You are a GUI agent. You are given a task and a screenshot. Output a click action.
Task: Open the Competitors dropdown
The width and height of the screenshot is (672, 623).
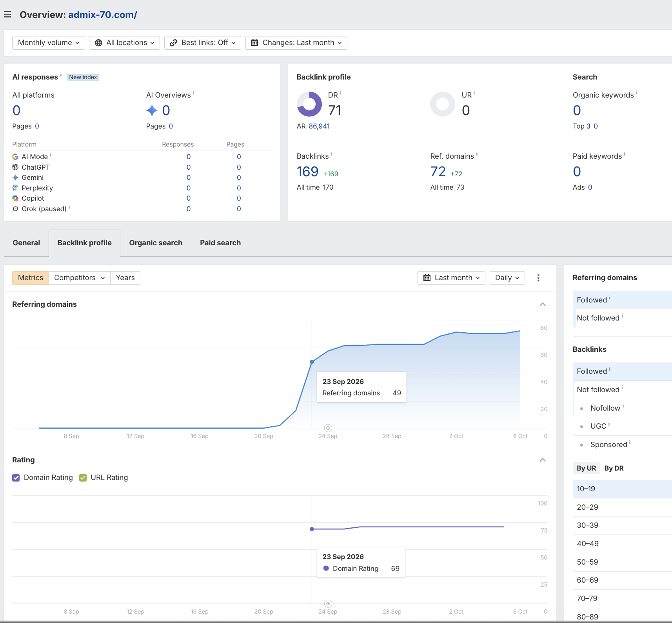click(x=80, y=278)
